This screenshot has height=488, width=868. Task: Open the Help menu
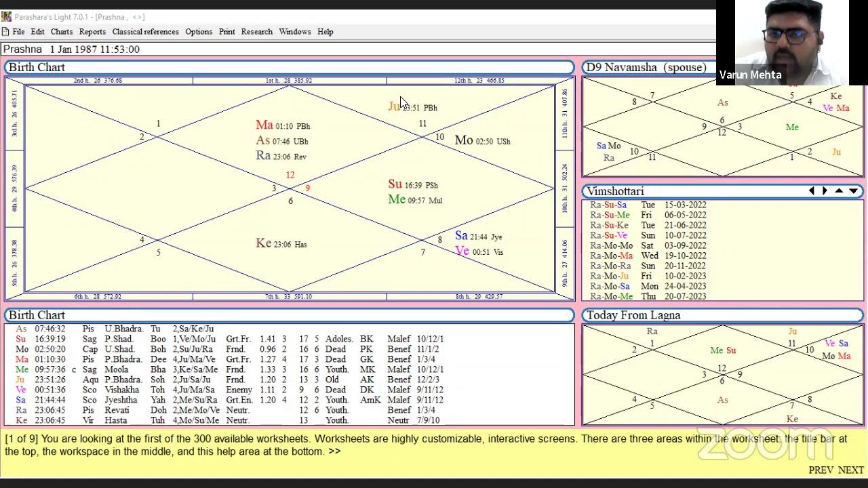point(325,32)
